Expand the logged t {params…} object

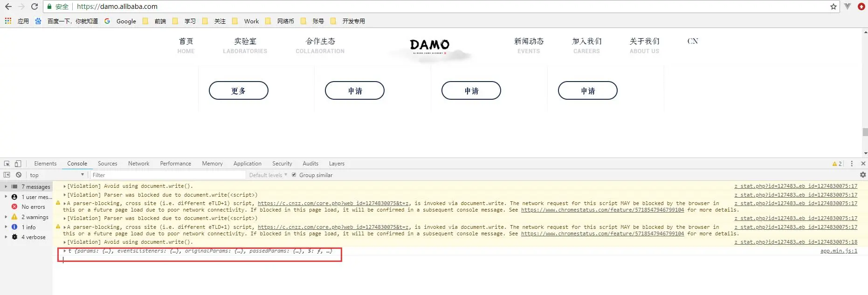65,251
